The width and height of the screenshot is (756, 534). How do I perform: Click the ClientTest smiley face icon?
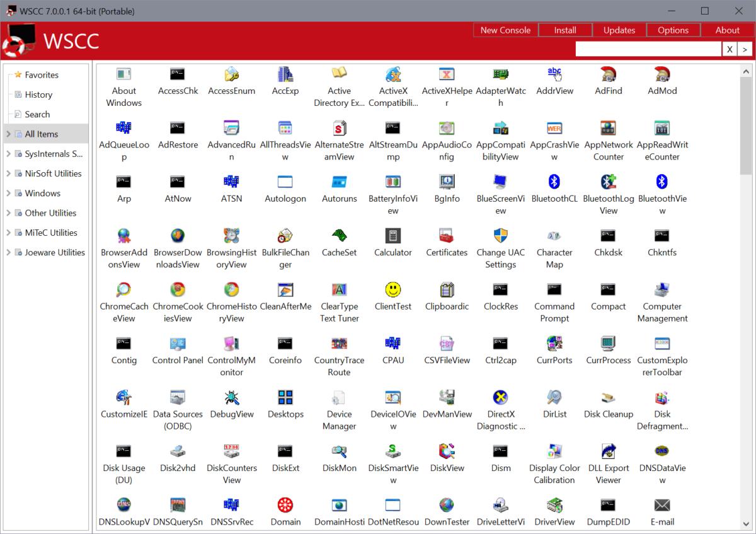coord(392,290)
